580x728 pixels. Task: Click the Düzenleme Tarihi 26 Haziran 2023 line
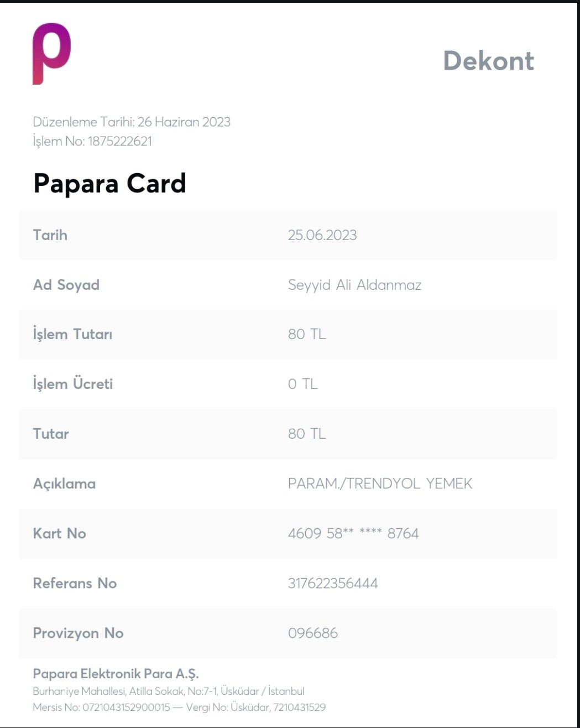point(132,122)
